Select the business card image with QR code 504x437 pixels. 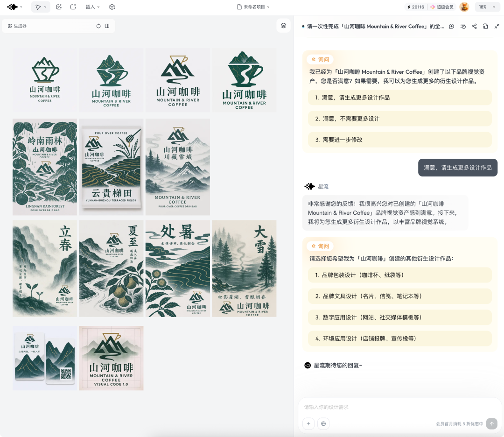[x=45, y=358]
